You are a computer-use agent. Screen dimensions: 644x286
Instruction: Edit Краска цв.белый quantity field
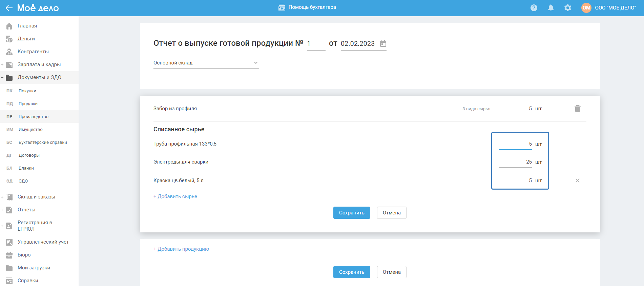click(x=515, y=180)
